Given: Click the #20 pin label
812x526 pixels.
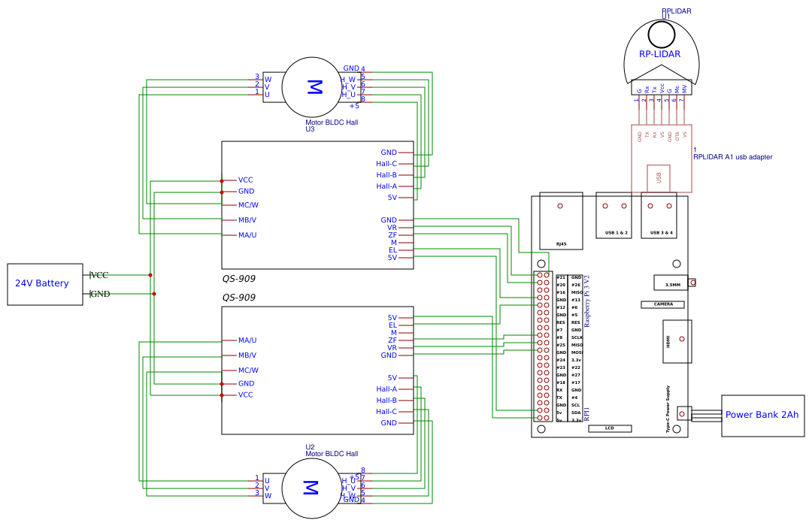Looking at the screenshot, I should [x=561, y=285].
